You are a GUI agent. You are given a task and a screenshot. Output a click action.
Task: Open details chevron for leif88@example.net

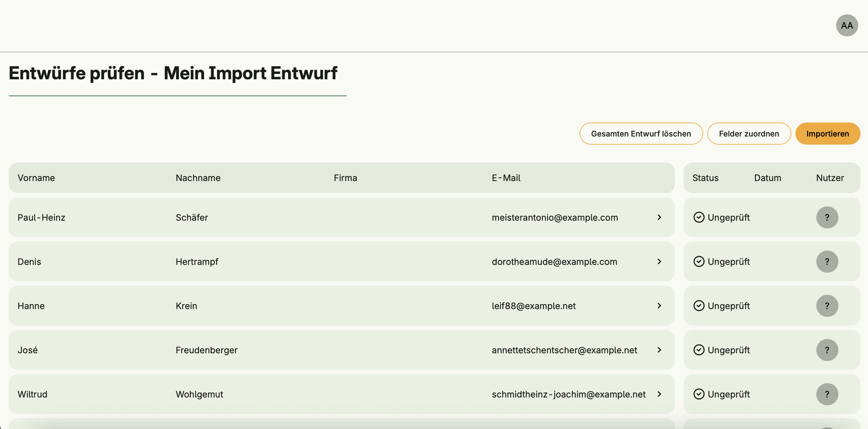659,305
